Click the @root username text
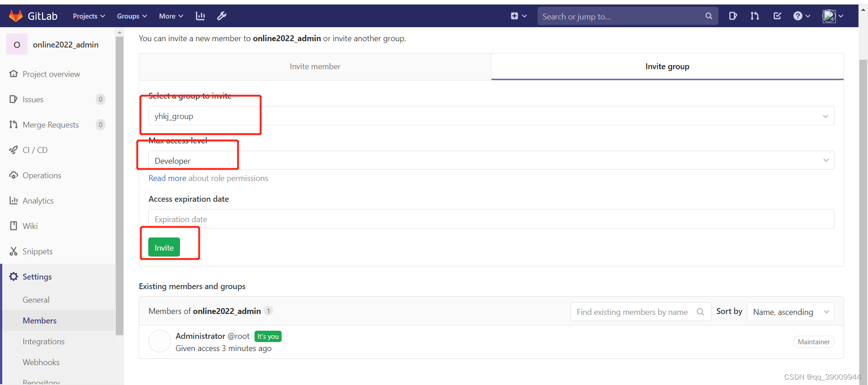The width and height of the screenshot is (868, 385). (x=239, y=336)
